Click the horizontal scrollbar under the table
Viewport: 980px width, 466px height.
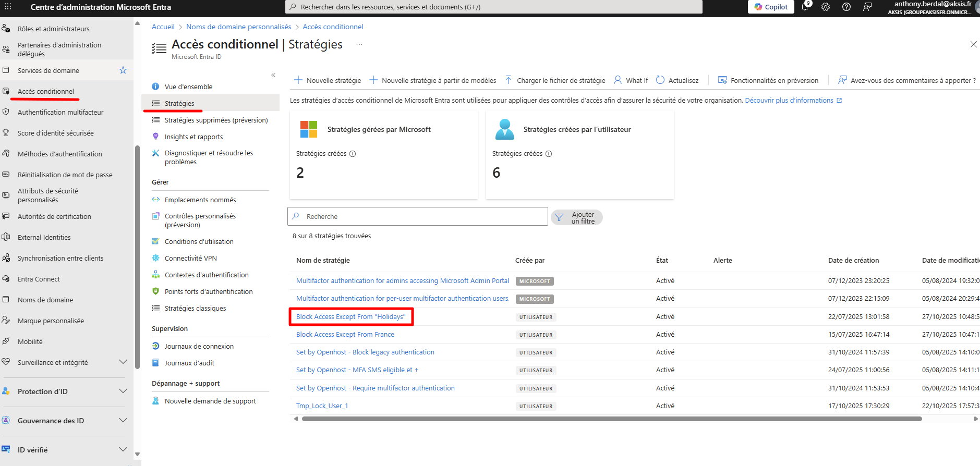[612, 419]
